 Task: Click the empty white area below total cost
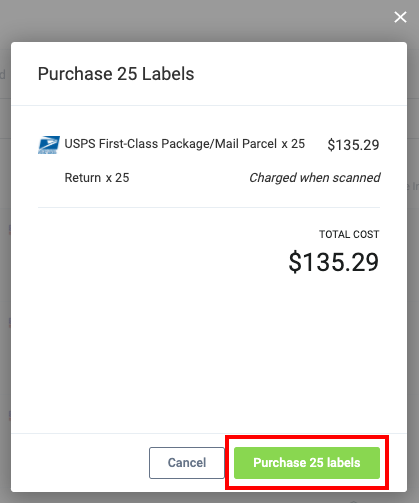coord(209,353)
